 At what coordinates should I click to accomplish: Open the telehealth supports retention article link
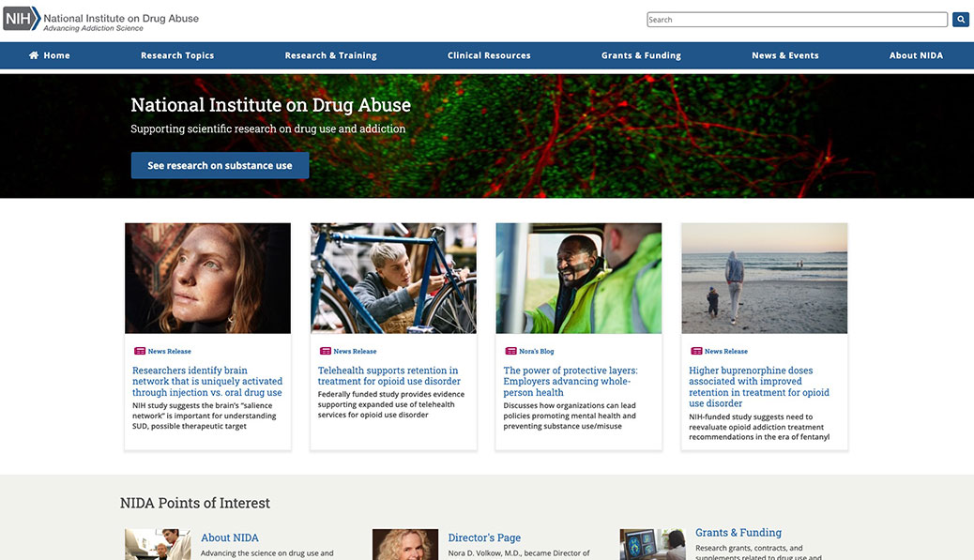click(388, 376)
